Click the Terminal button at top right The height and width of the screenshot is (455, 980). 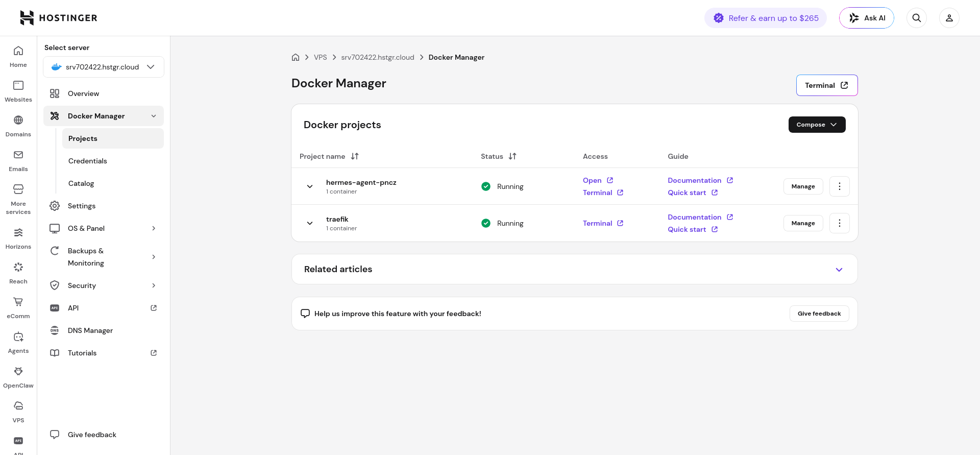pyautogui.click(x=827, y=85)
